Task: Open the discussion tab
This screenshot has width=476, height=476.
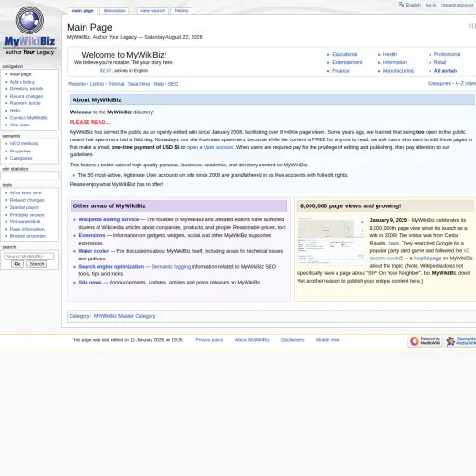Action: pos(114,11)
